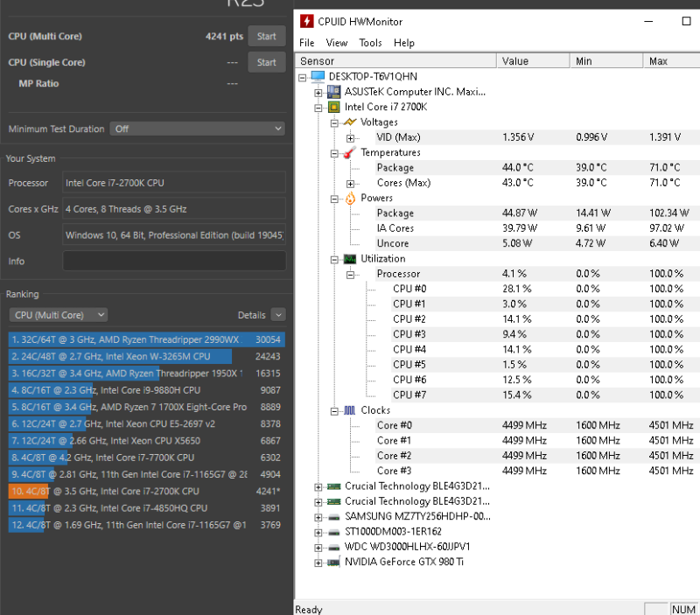Open the File menu in HWMonitor
700x615 pixels.
307,43
